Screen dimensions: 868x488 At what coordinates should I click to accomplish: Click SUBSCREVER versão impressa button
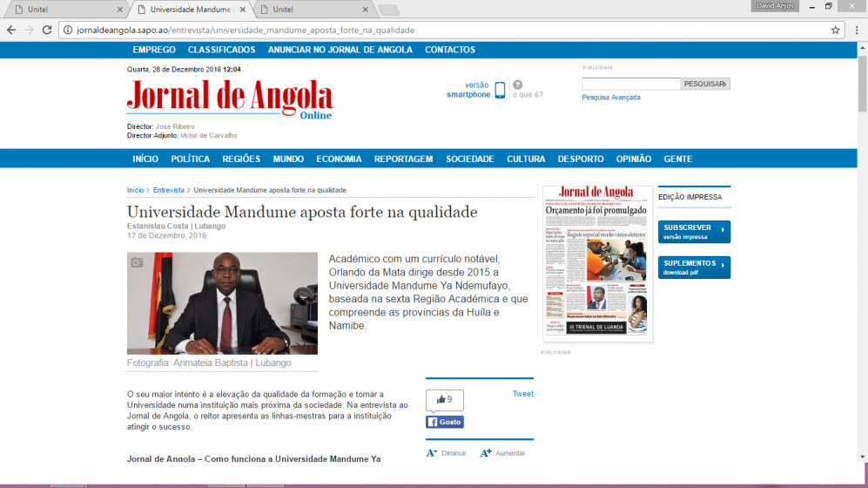coord(694,232)
